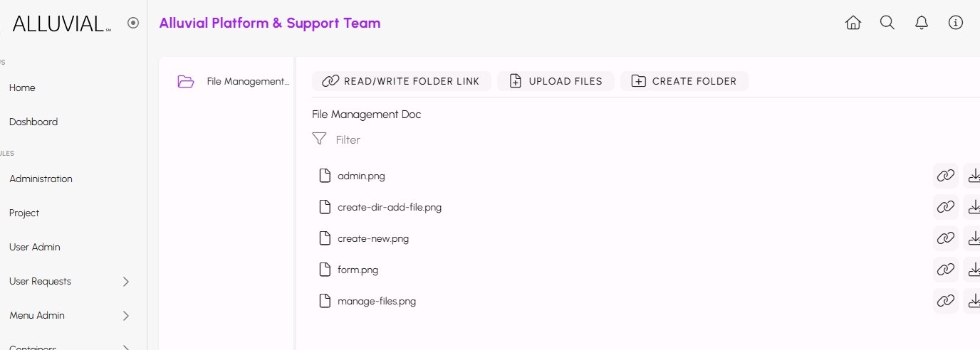This screenshot has width=980, height=350.
Task: Copy link icon for form.png
Action: 945,270
